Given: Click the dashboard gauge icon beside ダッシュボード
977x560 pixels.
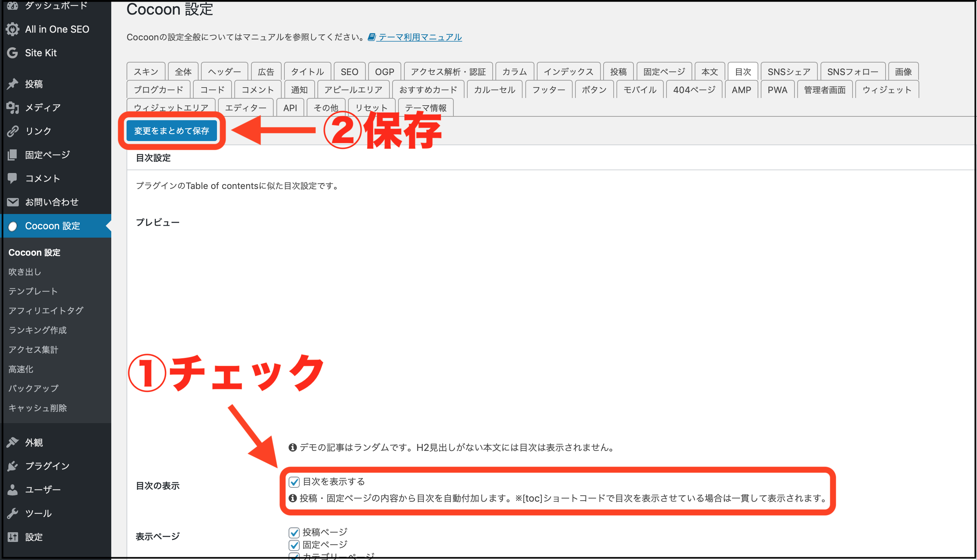Looking at the screenshot, I should [13, 6].
